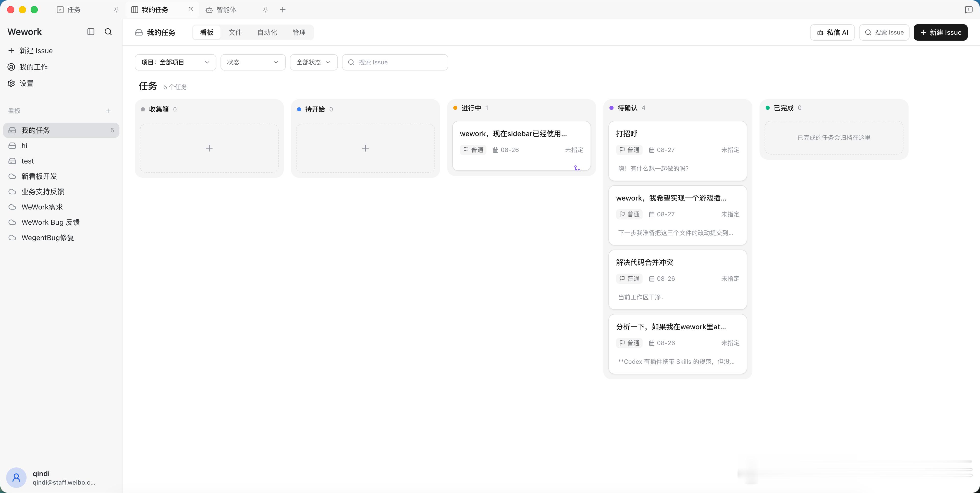Click 未指定 on 解决代码合并冲突 card
Viewport: 980px width, 493px height.
(730, 279)
